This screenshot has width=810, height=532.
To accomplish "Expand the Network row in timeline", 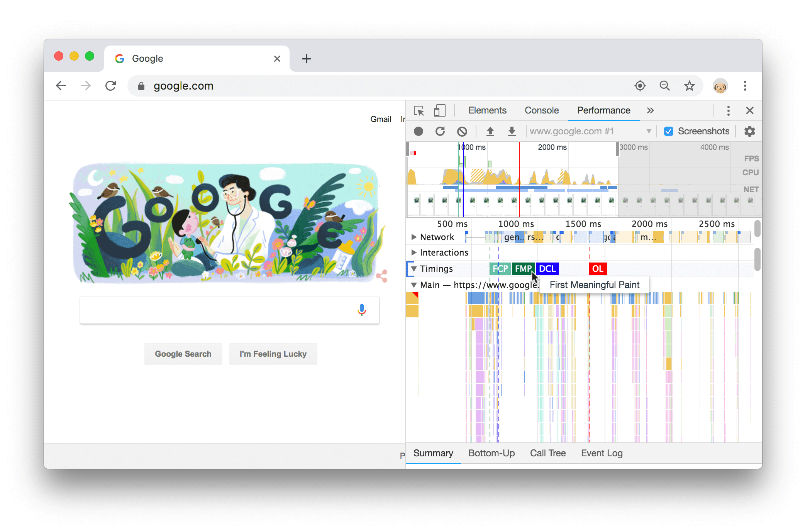I will [x=412, y=236].
